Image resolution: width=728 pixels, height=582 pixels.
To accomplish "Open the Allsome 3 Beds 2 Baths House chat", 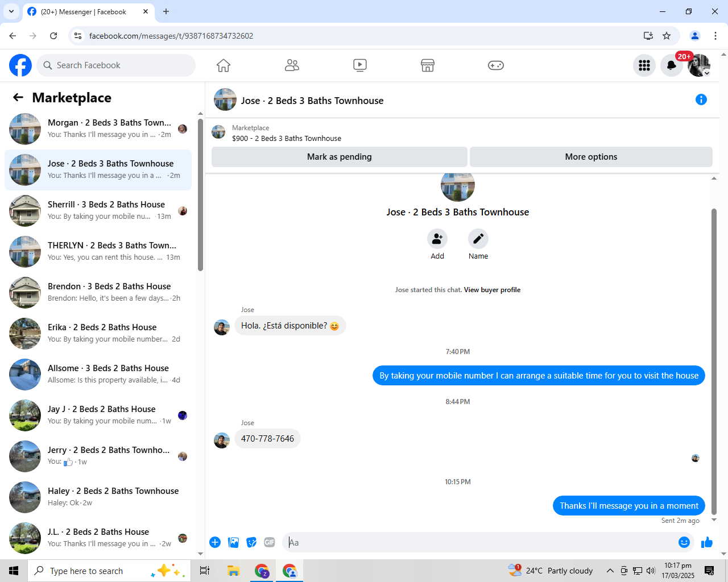I will tap(98, 375).
